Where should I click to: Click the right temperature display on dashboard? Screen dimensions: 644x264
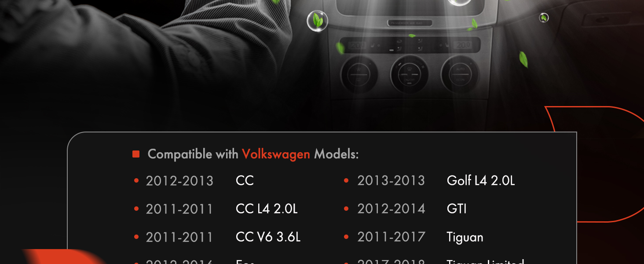pos(463,45)
